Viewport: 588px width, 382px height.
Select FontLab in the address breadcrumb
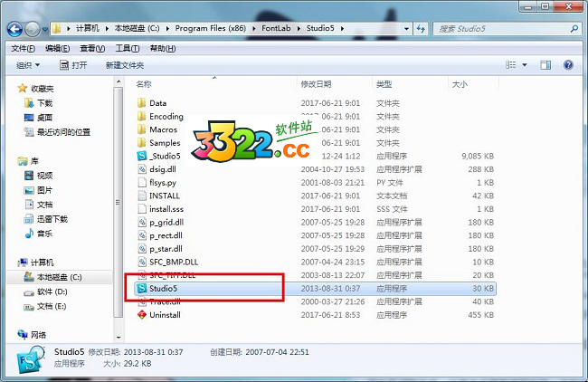[276, 29]
